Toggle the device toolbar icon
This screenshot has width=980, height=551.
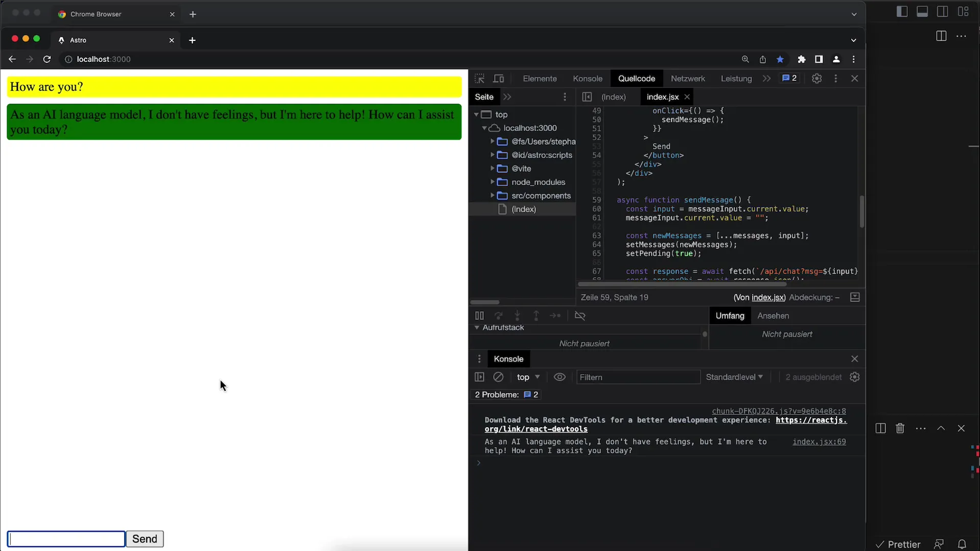tap(499, 79)
